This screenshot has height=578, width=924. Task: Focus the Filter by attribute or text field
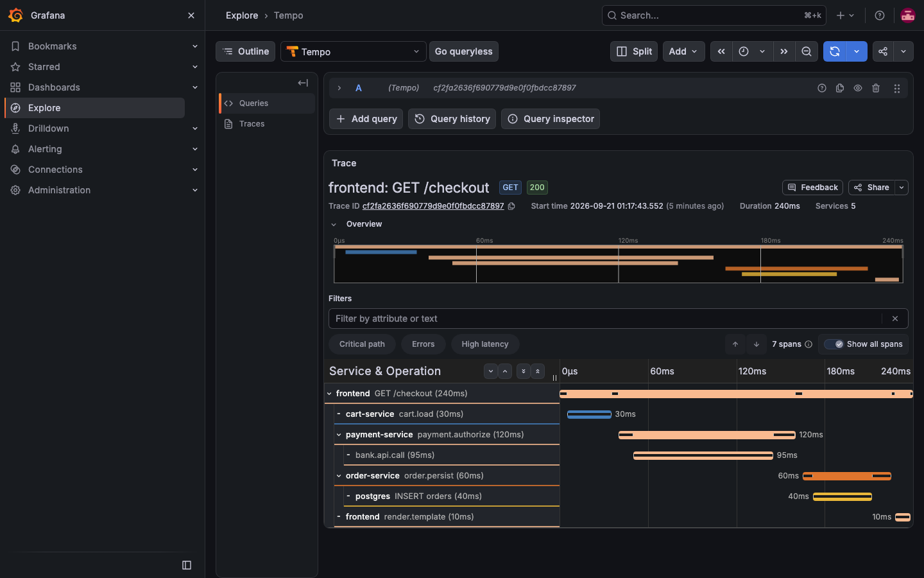point(606,319)
